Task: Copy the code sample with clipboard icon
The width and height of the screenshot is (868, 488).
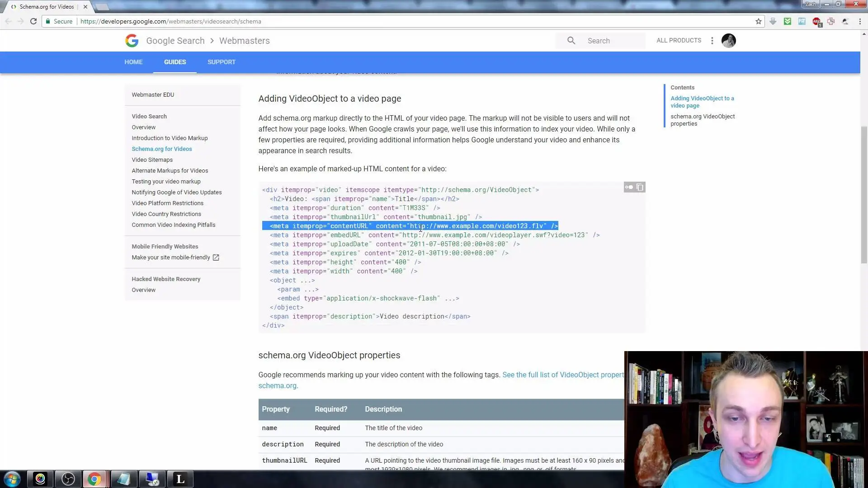Action: click(640, 187)
